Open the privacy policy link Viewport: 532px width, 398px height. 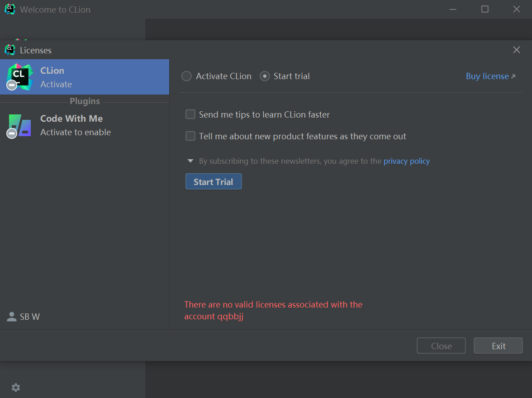click(x=406, y=161)
